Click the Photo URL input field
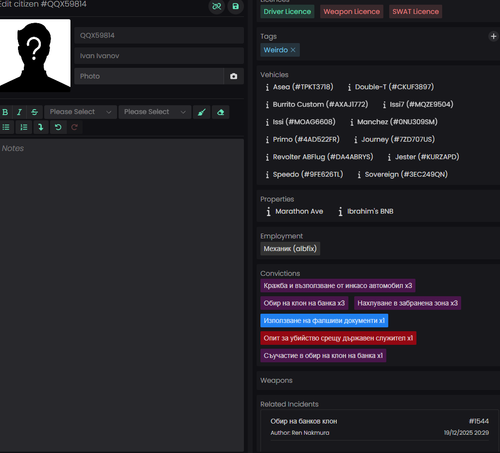The width and height of the screenshot is (500, 453). [x=149, y=76]
